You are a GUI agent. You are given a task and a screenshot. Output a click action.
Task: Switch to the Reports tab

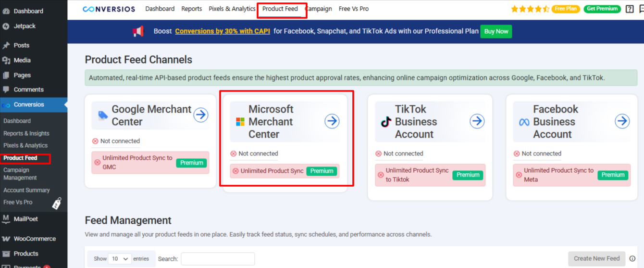click(x=191, y=9)
